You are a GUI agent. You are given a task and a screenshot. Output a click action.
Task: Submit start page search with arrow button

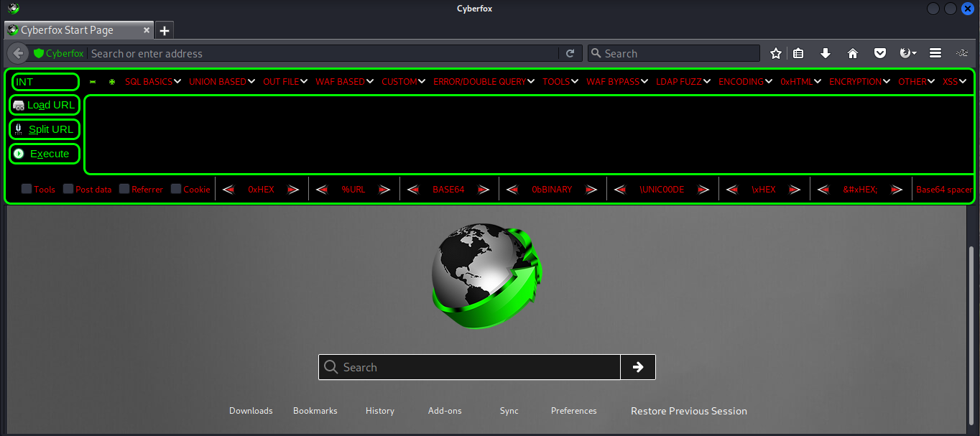tap(638, 367)
